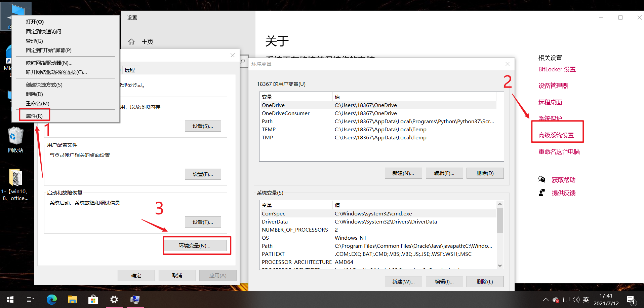Open the 获取帮助 link

point(564,180)
